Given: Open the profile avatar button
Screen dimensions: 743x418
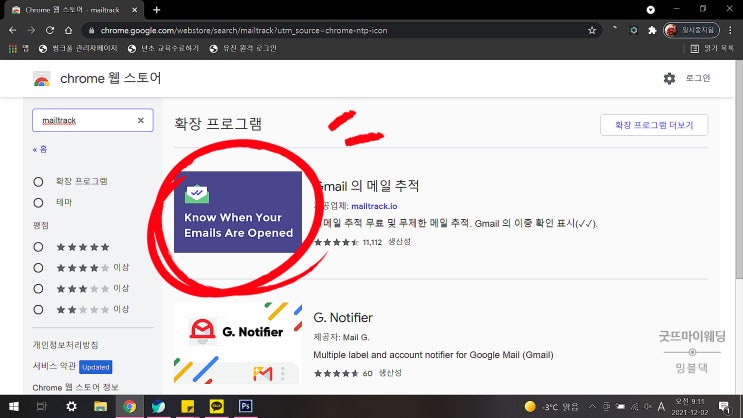Looking at the screenshot, I should coord(691,30).
